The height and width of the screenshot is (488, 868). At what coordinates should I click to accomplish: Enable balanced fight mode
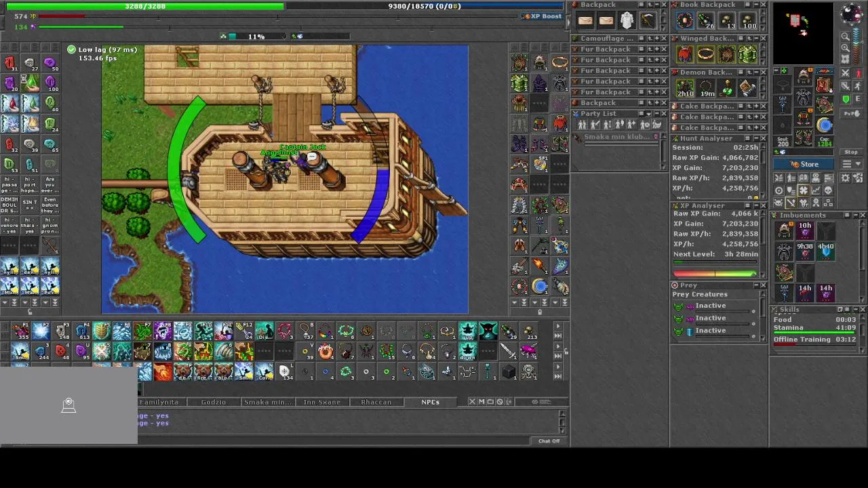tap(845, 86)
